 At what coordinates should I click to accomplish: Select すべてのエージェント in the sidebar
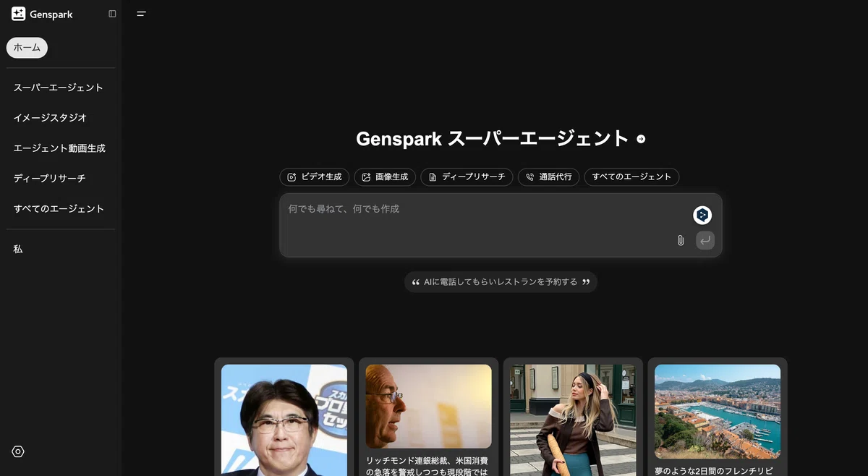pos(59,209)
